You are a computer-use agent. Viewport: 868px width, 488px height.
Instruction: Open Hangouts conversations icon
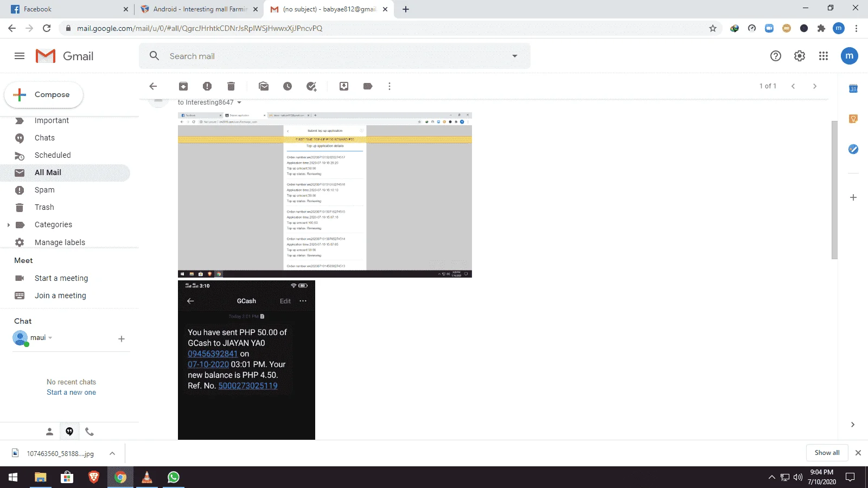point(69,432)
